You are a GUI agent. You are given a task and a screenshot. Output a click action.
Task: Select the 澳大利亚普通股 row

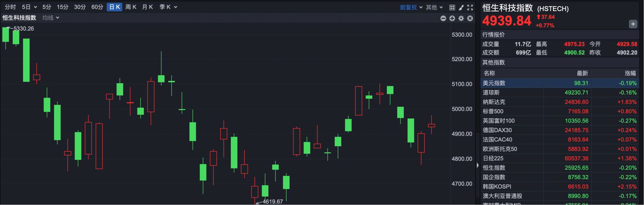point(560,196)
